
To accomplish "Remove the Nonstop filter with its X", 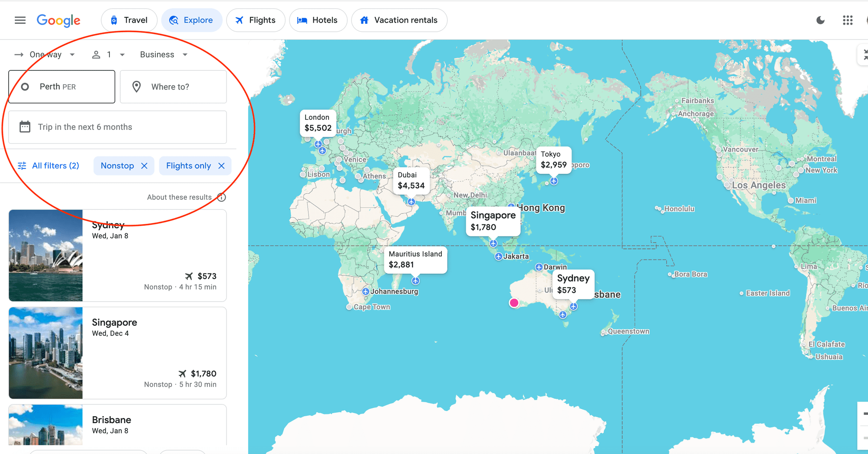I will point(145,166).
